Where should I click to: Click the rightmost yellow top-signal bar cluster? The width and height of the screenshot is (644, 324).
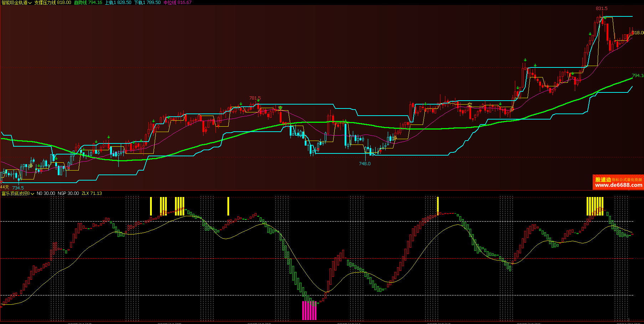click(595, 206)
